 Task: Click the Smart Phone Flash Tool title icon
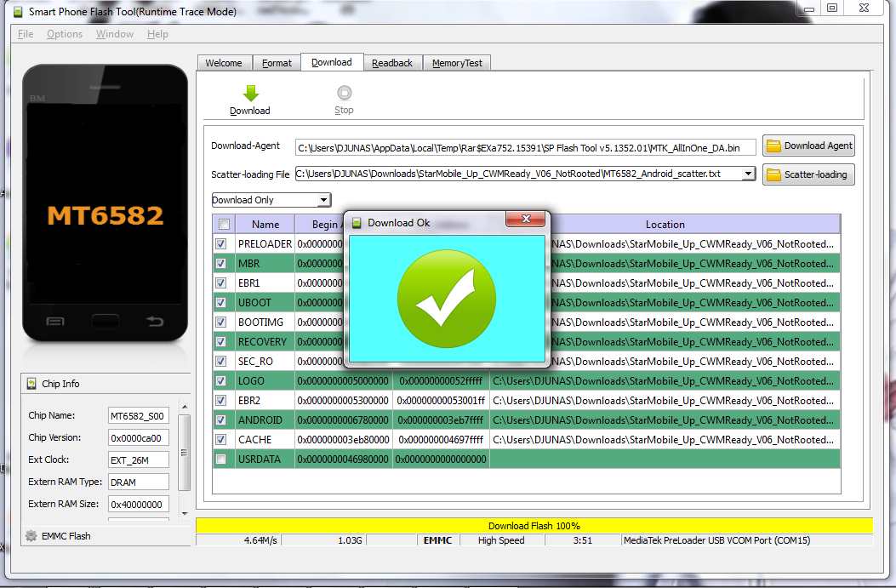pyautogui.click(x=18, y=11)
